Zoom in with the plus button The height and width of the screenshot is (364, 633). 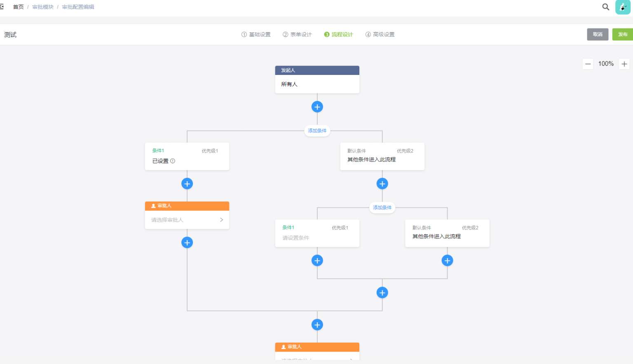[624, 64]
